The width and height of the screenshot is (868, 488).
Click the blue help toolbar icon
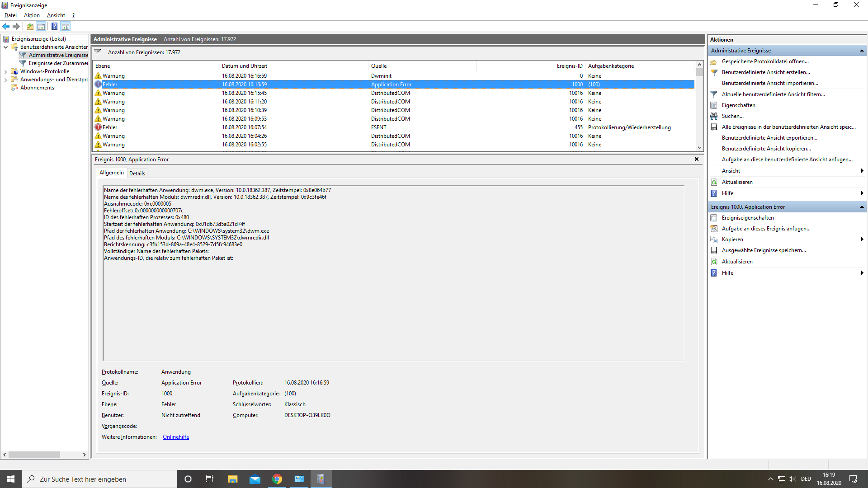54,26
